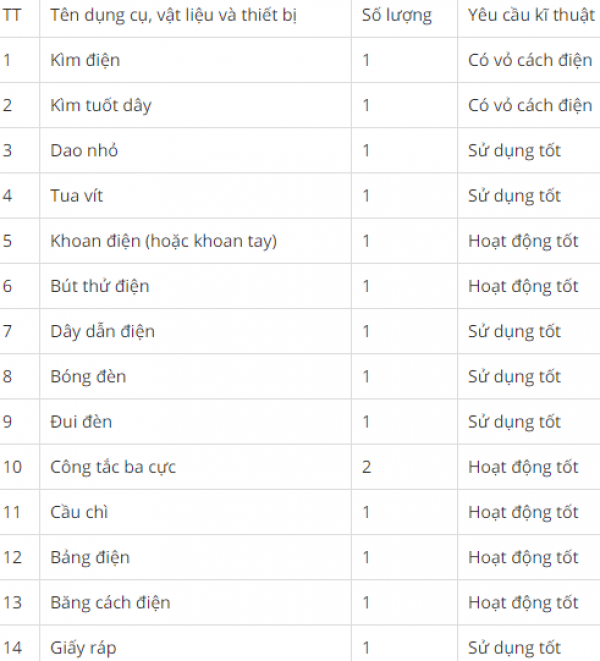Select "Có vỏ cách điện" in Kìm điện row
Image resolution: width=600 pixels, height=661 pixels.
click(530, 60)
